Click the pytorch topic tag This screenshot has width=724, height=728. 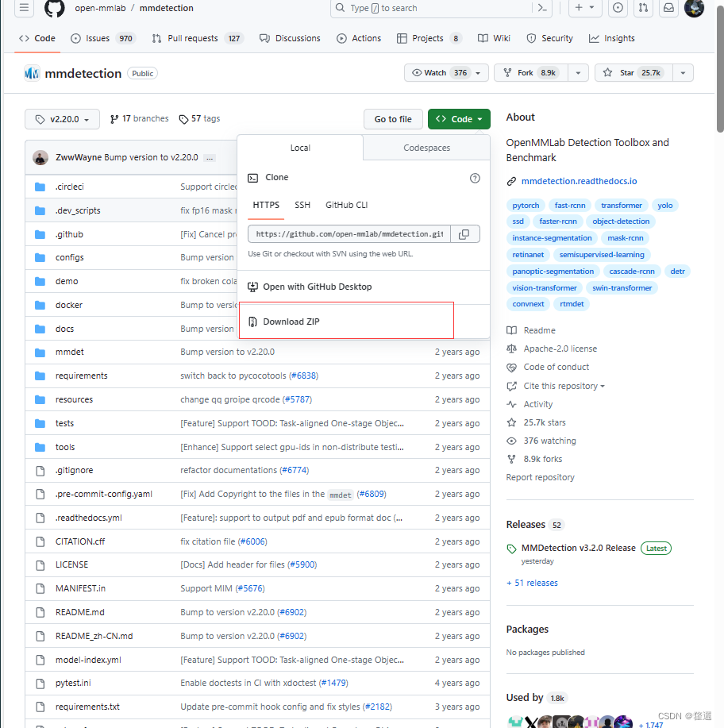tap(526, 205)
